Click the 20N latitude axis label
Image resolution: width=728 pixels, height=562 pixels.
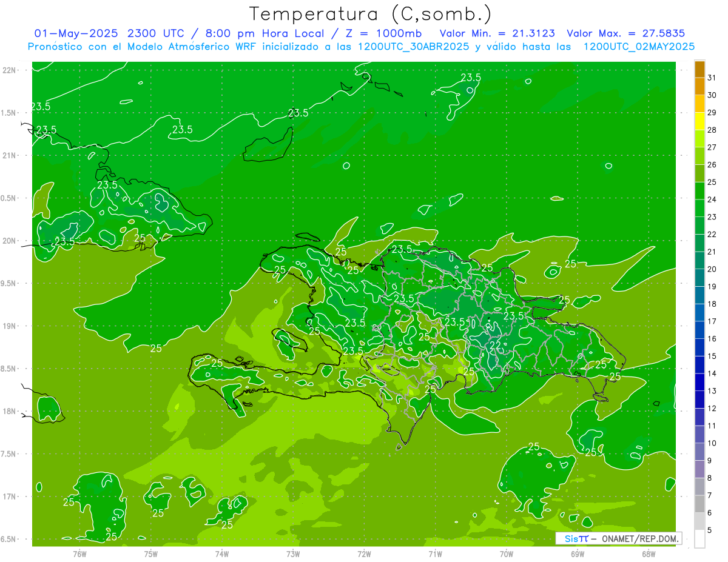10,241
